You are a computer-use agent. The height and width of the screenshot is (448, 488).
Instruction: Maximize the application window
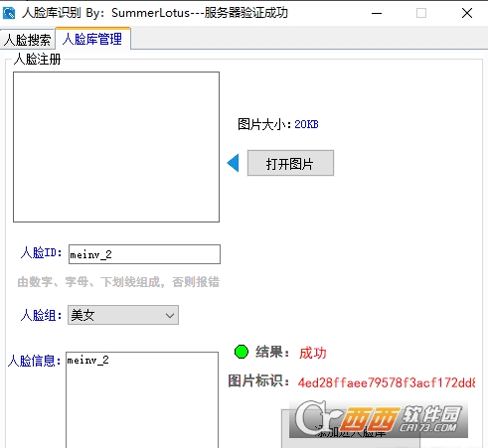pyautogui.click(x=421, y=13)
